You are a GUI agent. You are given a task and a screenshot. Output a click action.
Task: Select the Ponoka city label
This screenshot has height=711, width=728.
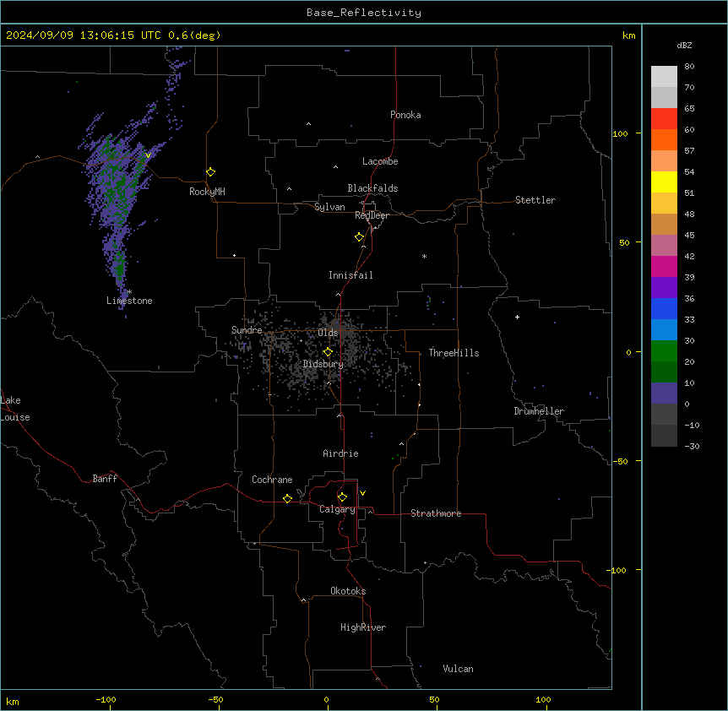(x=405, y=115)
